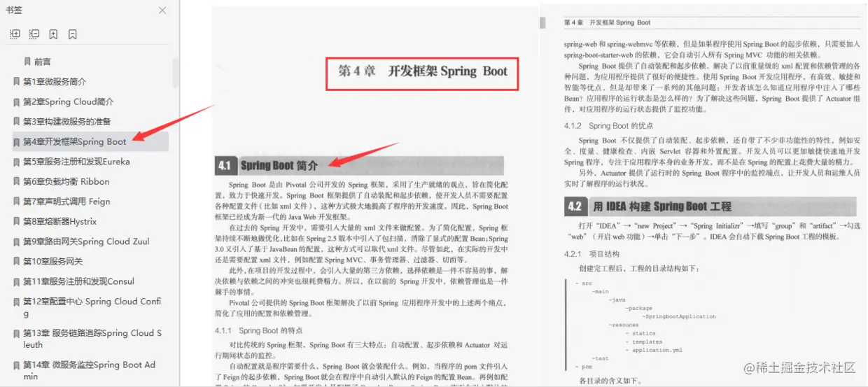This screenshot has width=868, height=387.
Task: Click the collapse all bookmarks icon
Action: pos(34,34)
